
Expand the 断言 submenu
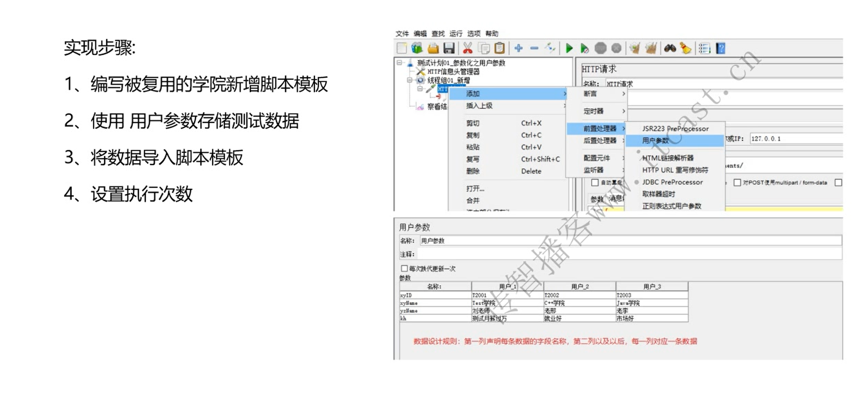click(x=596, y=94)
